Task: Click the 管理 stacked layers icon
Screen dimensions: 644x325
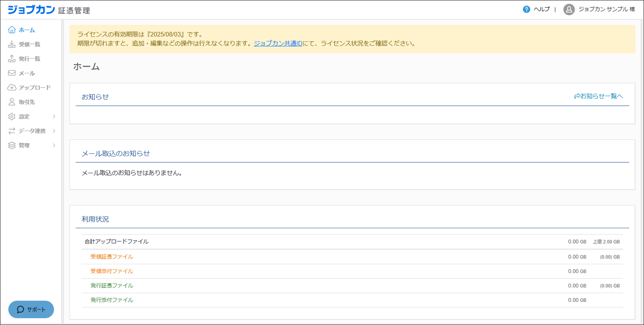Action: click(x=12, y=146)
